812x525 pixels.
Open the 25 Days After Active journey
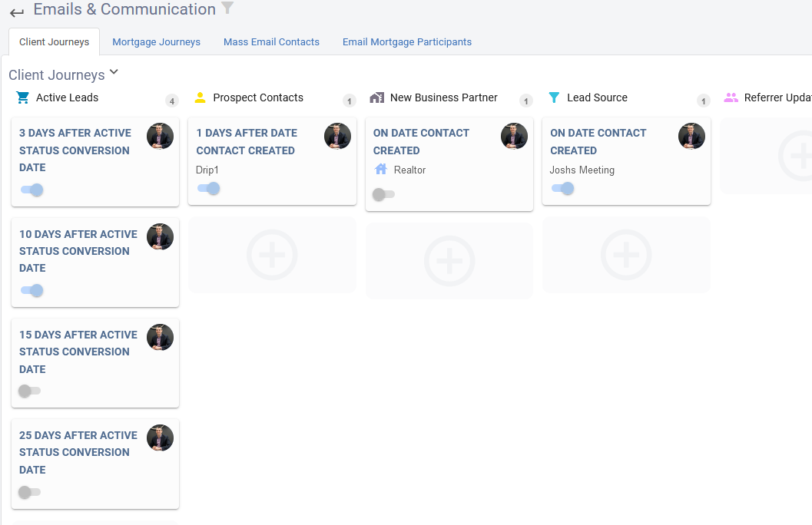pyautogui.click(x=78, y=452)
